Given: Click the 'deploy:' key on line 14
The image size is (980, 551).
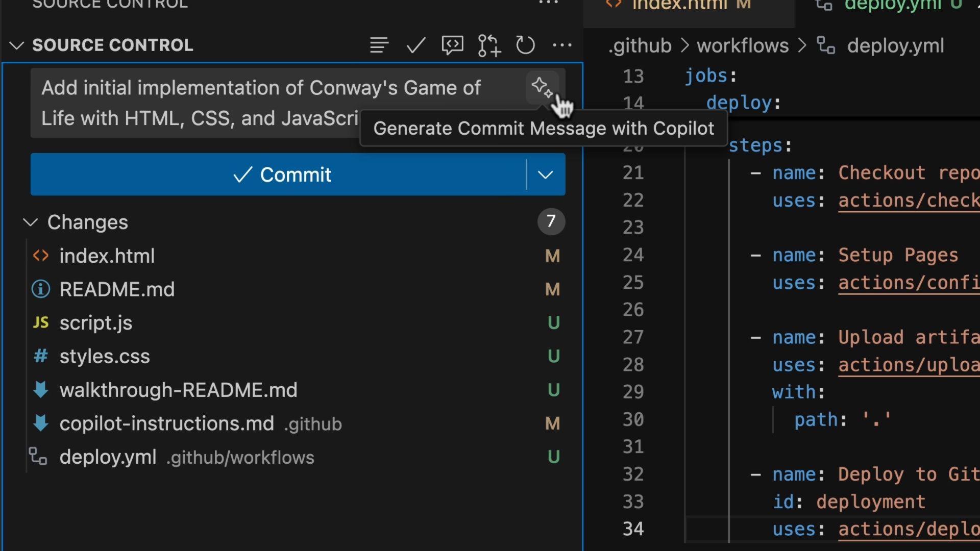Looking at the screenshot, I should (x=744, y=104).
